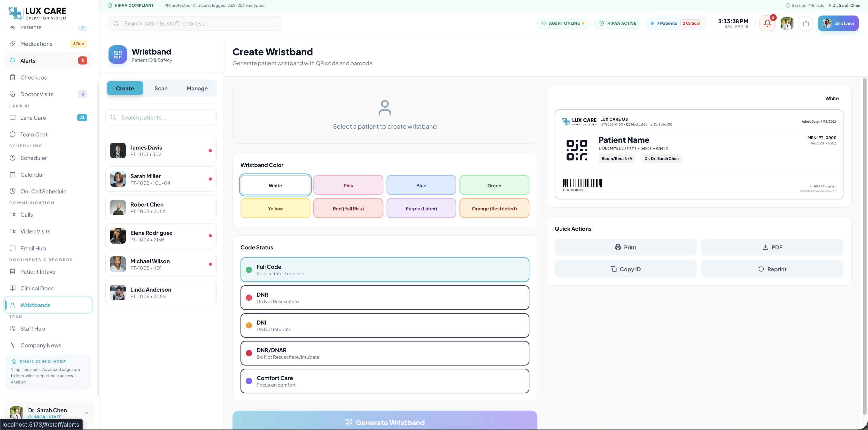Open the TV display icon in header
This screenshot has width=868, height=430.
806,23
